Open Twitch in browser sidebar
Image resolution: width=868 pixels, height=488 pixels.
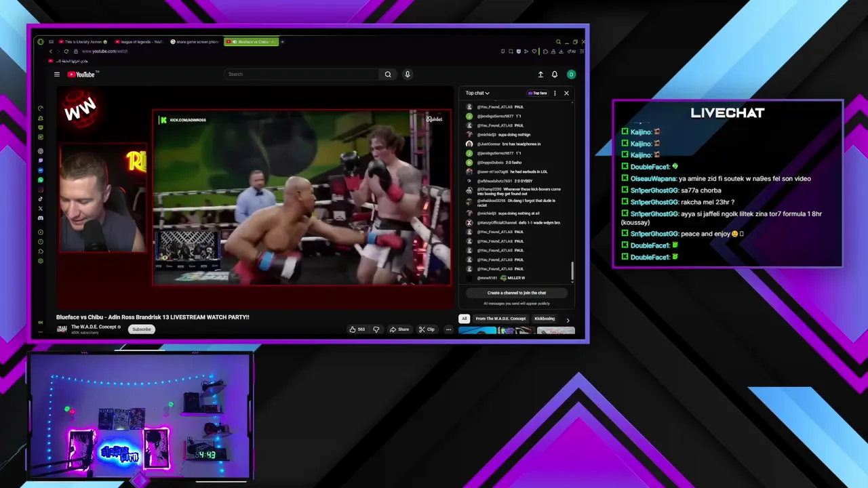click(41, 161)
